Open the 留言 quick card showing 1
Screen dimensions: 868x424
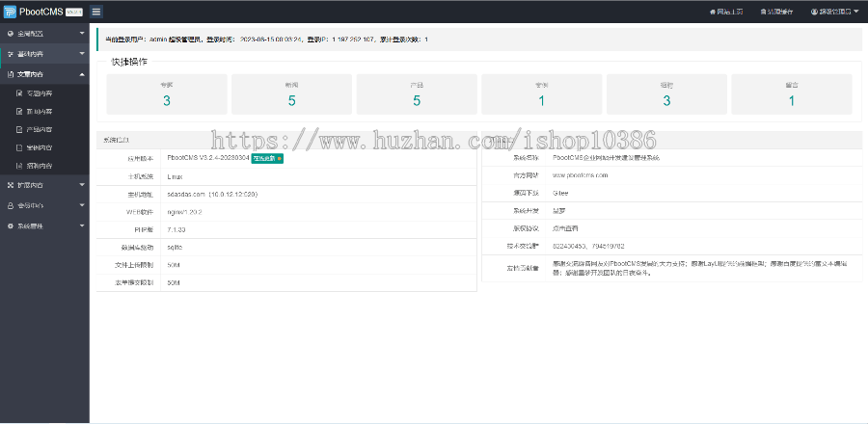[792, 94]
